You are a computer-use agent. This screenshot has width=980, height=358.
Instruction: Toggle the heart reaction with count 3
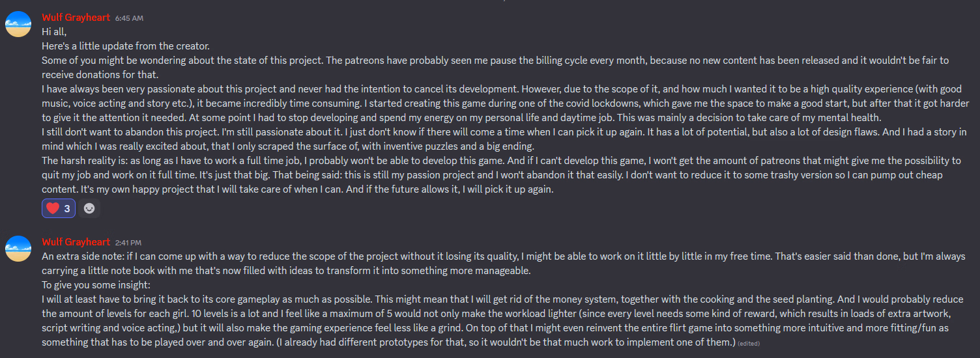pos(59,209)
